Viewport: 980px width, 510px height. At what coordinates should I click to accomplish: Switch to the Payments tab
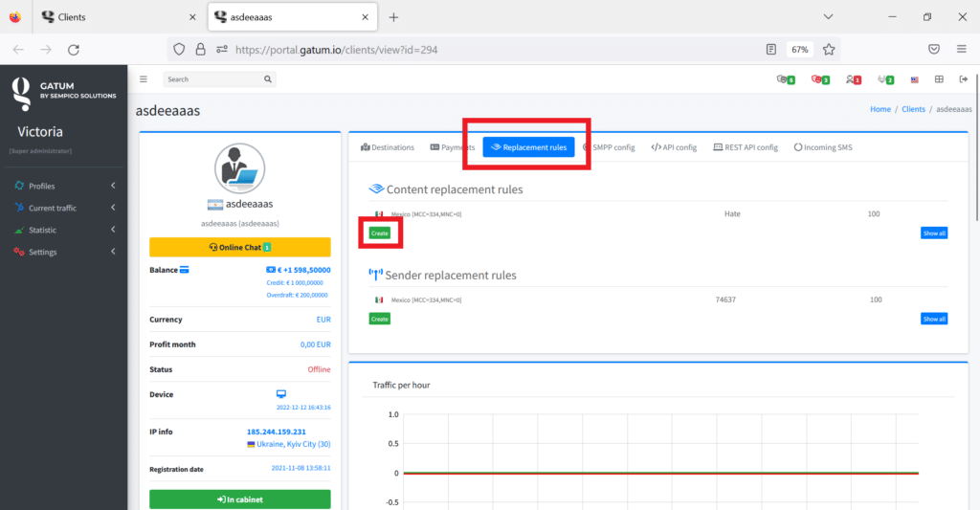453,147
